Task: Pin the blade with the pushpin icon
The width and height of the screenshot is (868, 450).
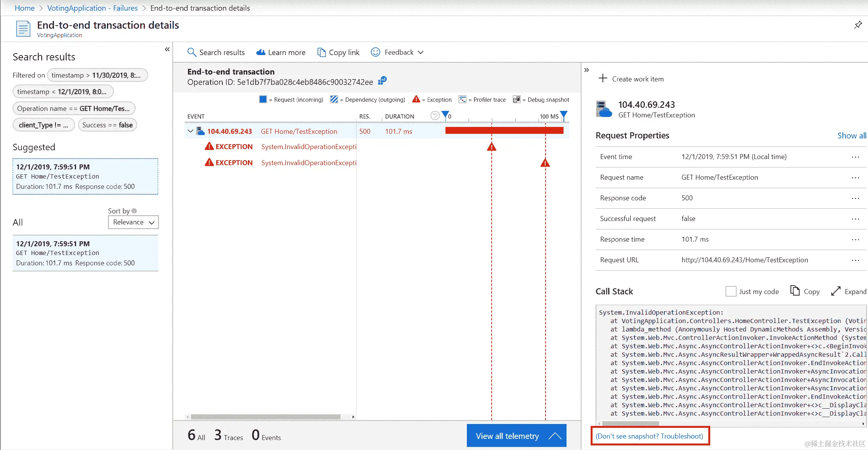Action: [x=858, y=25]
